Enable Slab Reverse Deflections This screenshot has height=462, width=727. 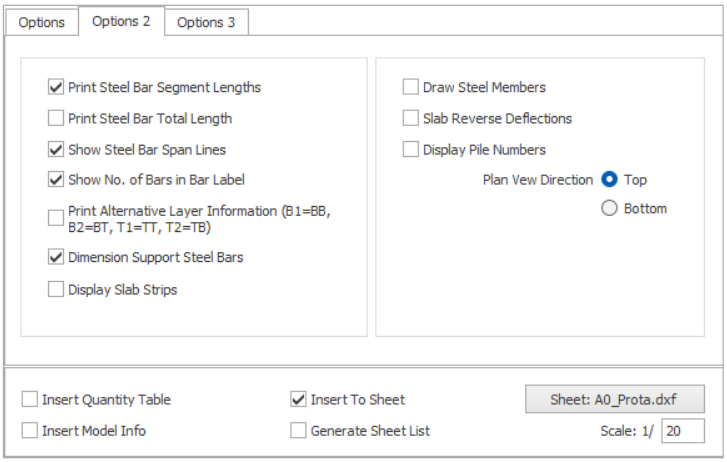click(411, 118)
